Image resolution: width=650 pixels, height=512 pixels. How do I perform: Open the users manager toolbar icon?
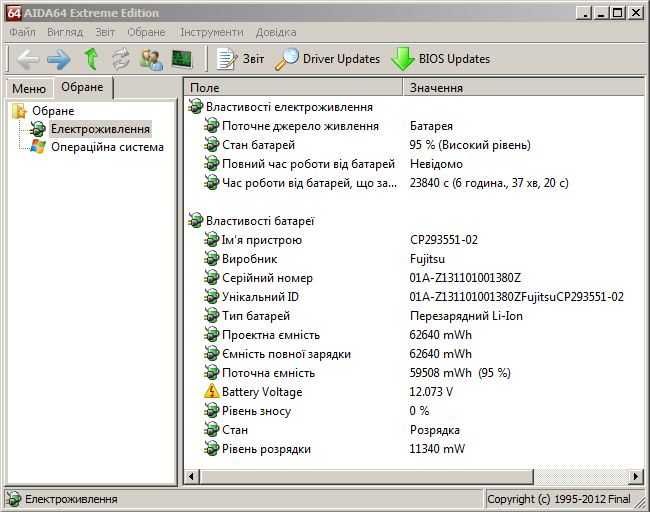[151, 59]
